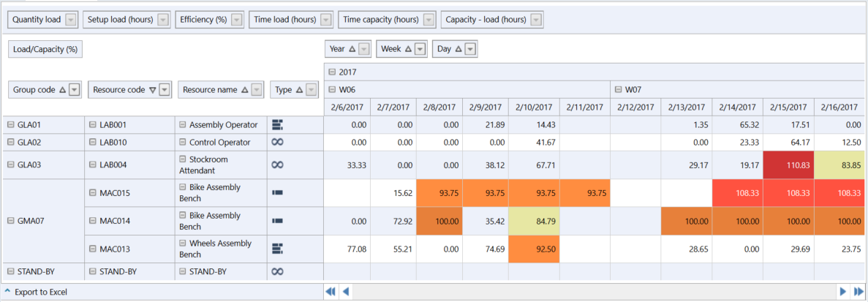
Task: Open the Efficiency (%) field dropdown
Action: 236,20
